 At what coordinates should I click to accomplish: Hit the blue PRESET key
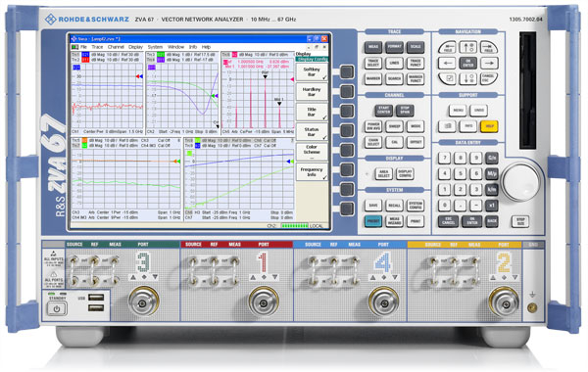[x=373, y=221]
